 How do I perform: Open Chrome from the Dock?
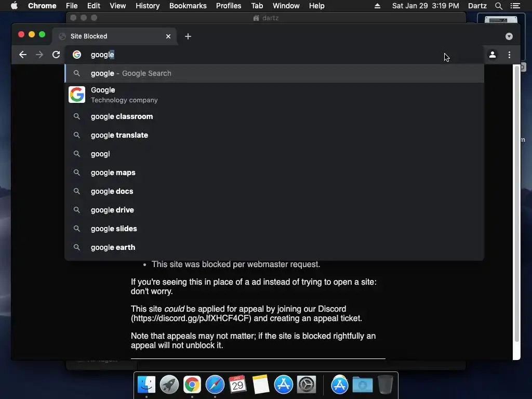[x=192, y=385]
